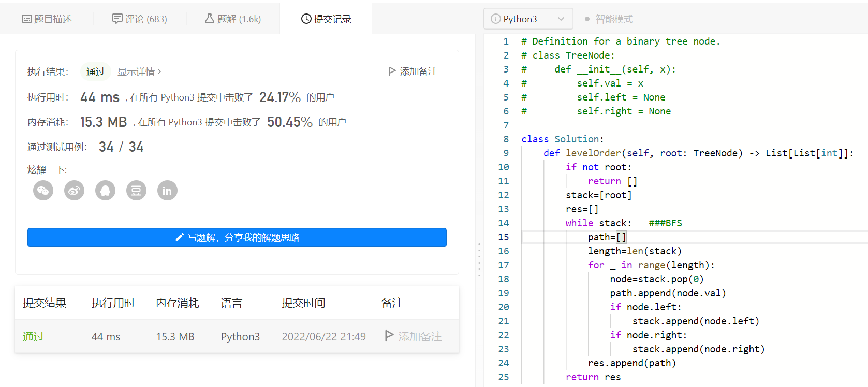Screen dimensions: 868x387
Task: Share result via the Douban icon
Action: (136, 191)
